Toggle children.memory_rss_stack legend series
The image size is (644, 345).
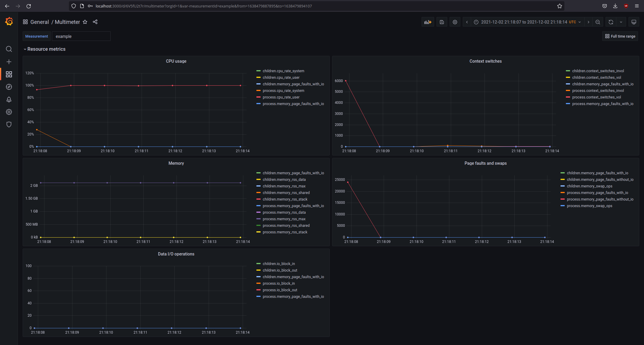click(285, 199)
